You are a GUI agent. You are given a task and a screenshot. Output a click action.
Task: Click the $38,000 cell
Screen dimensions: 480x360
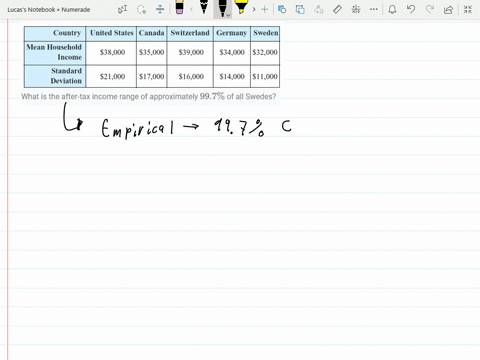(x=112, y=52)
